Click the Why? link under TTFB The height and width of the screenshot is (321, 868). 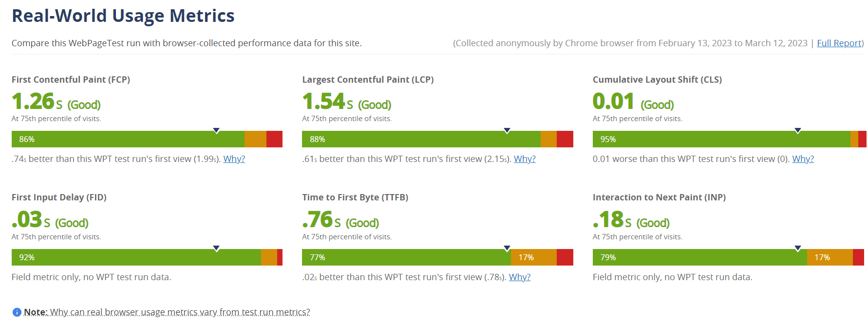click(x=520, y=277)
